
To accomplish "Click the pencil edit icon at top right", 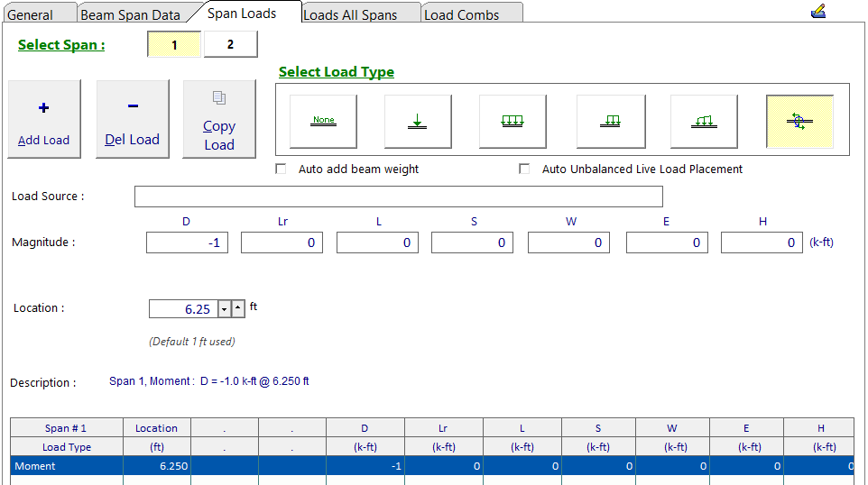I will click(x=818, y=11).
